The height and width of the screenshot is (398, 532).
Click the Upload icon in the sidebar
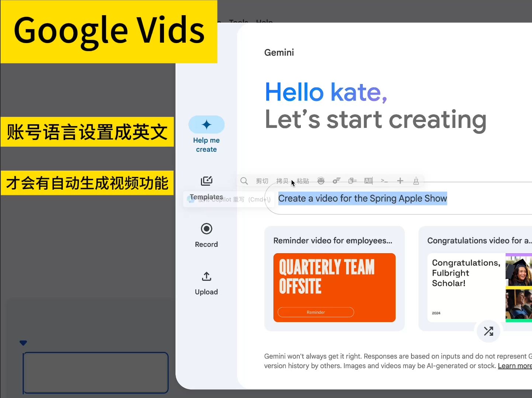coord(206,277)
